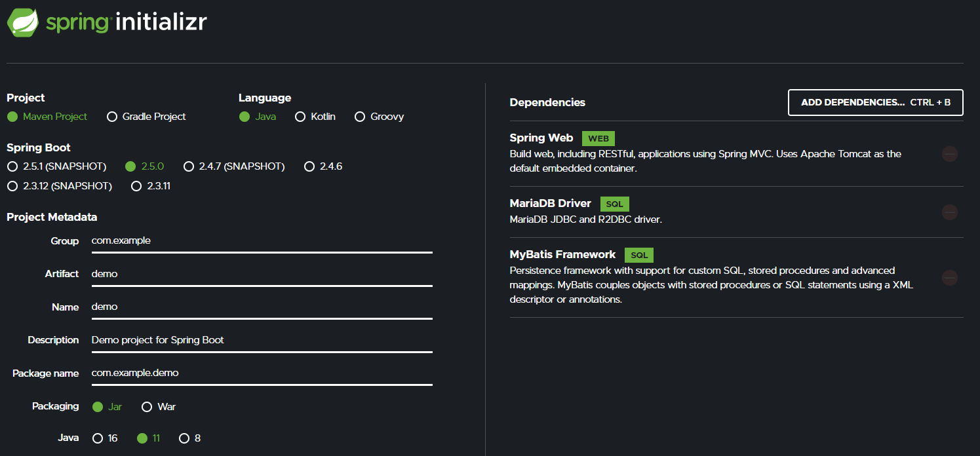Image resolution: width=980 pixels, height=456 pixels.
Task: Select Spring Boot 2.3.12 (SNAPSHOT)
Action: (x=59, y=186)
